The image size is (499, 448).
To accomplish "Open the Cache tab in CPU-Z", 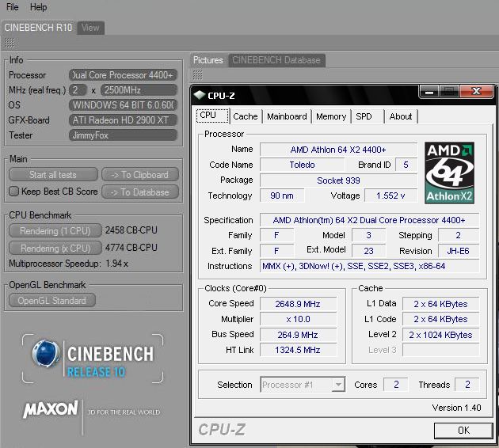I will (246, 116).
